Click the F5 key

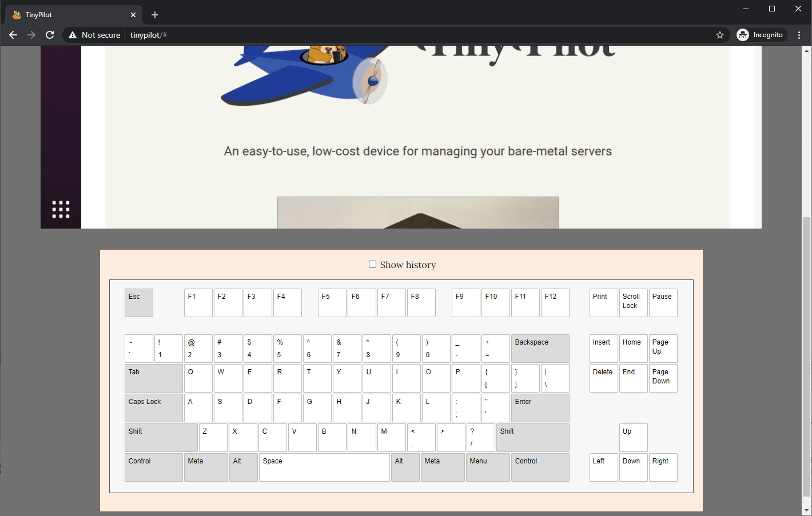click(x=332, y=303)
